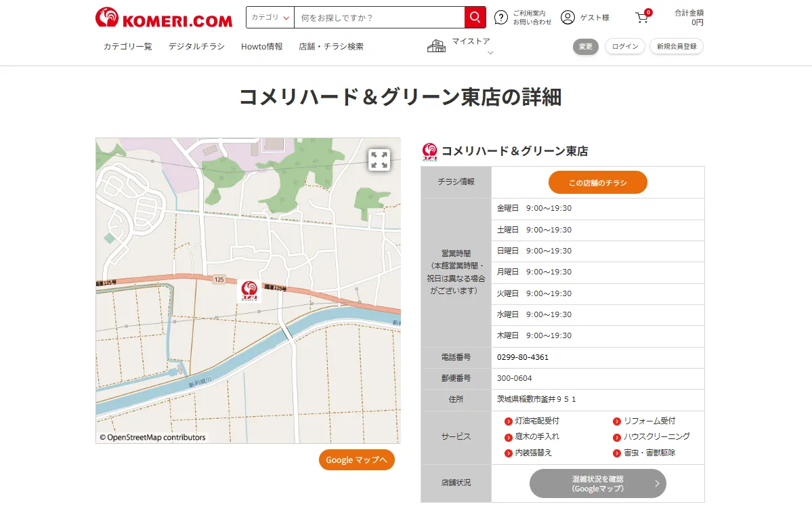Focus the 何をお探しですか search field
Viewport: 812px width, 515px height.
click(x=379, y=18)
